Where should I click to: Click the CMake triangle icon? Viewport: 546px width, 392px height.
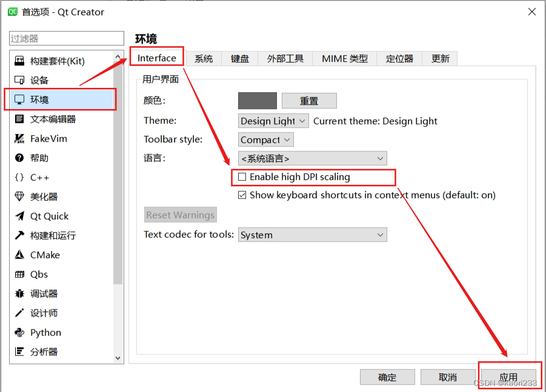tap(19, 255)
